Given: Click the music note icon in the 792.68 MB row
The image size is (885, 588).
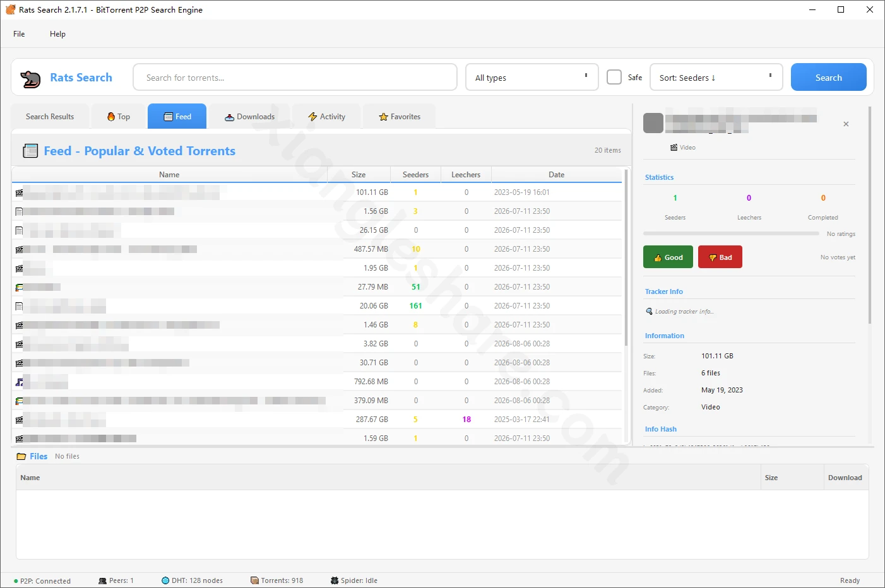Looking at the screenshot, I should (x=19, y=382).
